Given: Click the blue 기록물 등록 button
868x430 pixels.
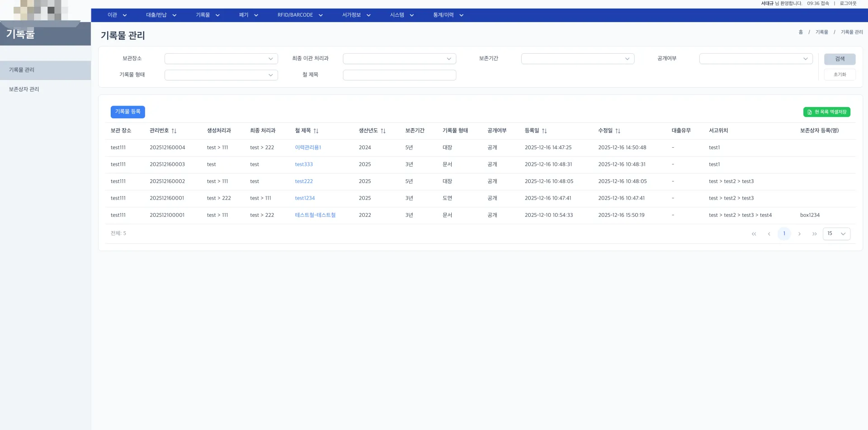Looking at the screenshot, I should [127, 112].
